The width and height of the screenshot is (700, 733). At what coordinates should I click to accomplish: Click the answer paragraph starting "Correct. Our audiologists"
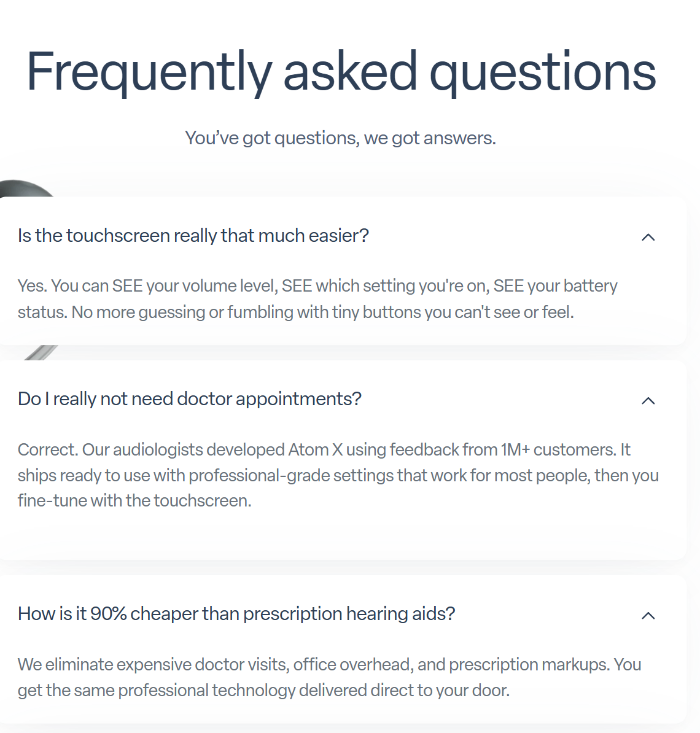[x=338, y=475]
